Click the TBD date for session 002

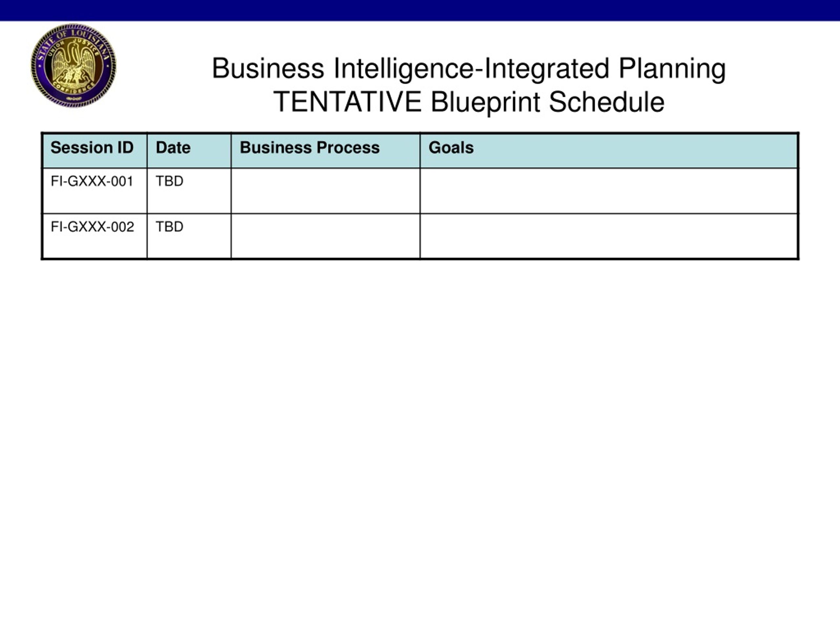pyautogui.click(x=169, y=227)
